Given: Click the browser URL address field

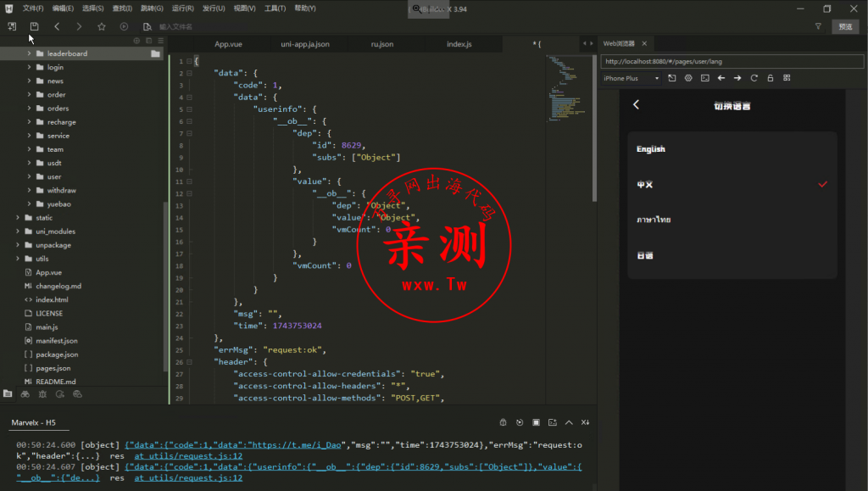Looking at the screenshot, I should [x=729, y=61].
